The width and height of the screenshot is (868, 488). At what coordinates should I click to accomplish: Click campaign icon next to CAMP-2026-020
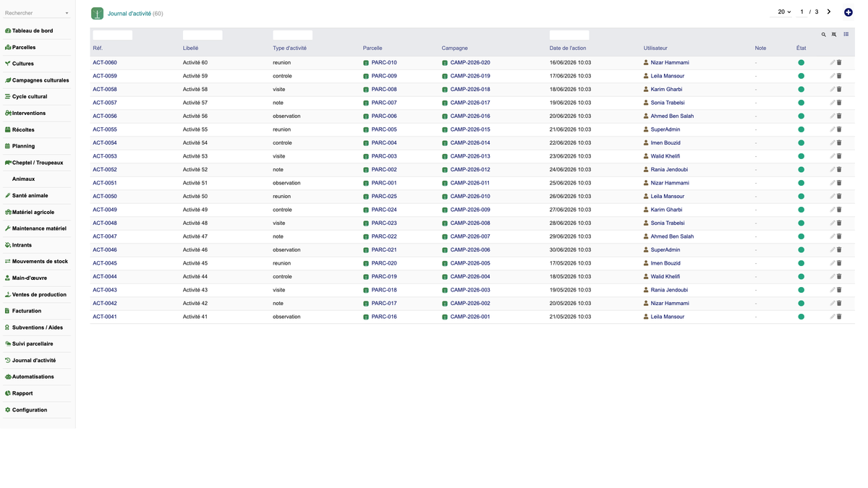[x=445, y=63]
